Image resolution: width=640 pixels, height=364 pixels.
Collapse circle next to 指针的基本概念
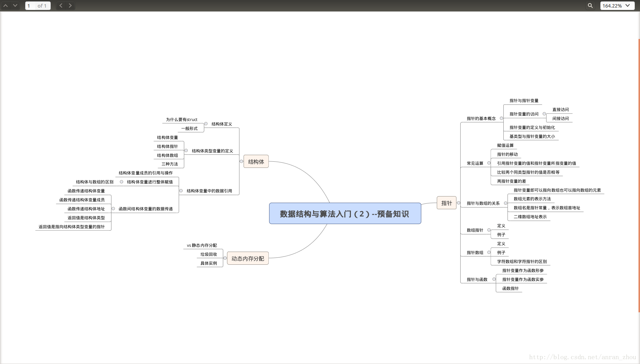pyautogui.click(x=501, y=118)
